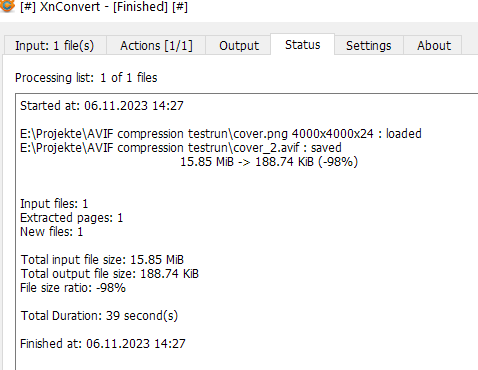
Task: Click the 'Total output file size: 188.74 KiB' line
Action: 109,274
